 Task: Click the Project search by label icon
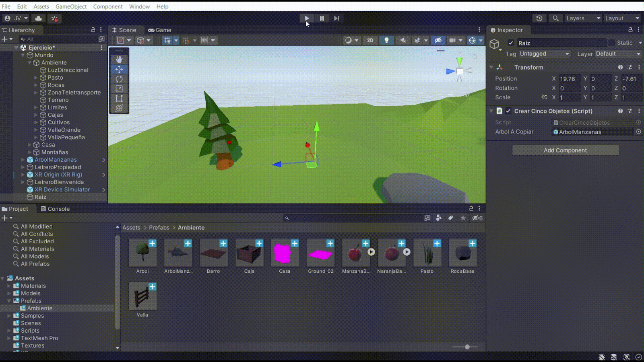[450, 218]
